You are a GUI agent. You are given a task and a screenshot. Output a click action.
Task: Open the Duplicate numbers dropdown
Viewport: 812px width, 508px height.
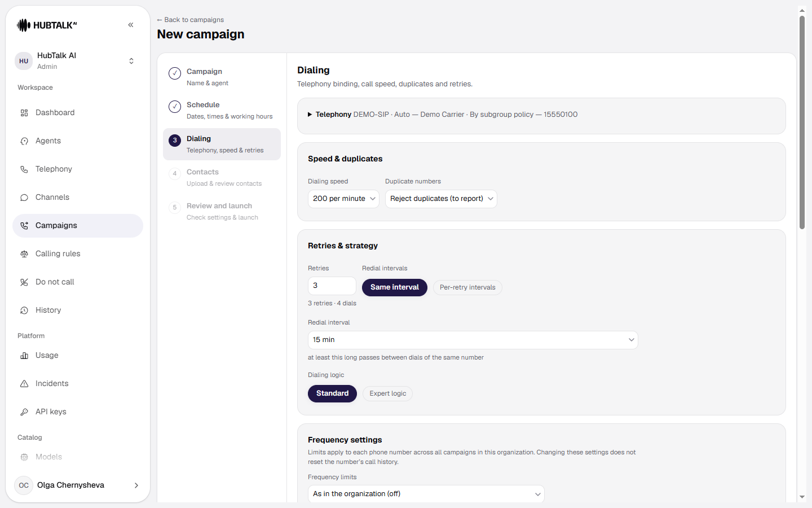click(x=441, y=199)
